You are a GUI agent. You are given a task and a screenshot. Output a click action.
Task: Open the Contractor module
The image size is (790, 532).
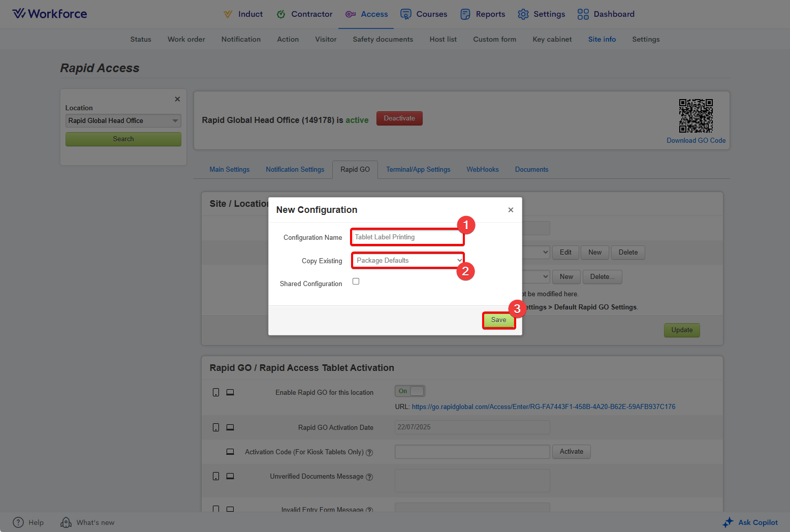point(304,14)
